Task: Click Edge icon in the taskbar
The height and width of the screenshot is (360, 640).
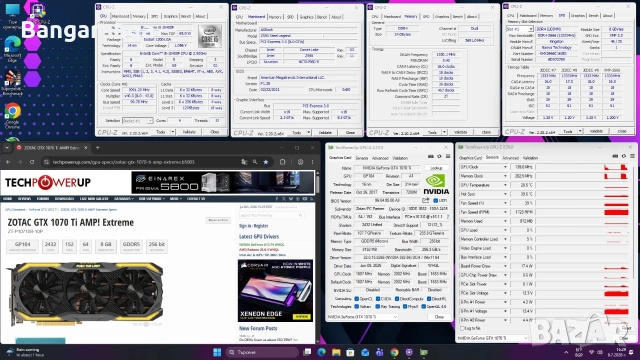Action: 322,352
